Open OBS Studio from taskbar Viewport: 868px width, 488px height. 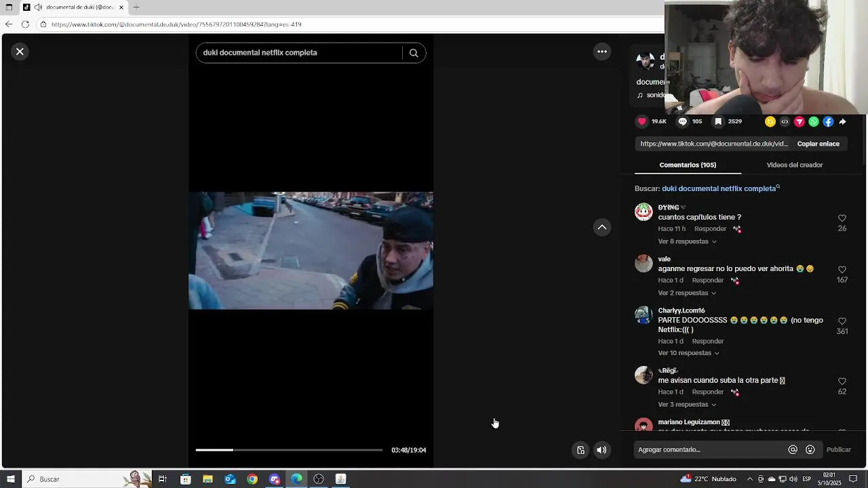(319, 479)
